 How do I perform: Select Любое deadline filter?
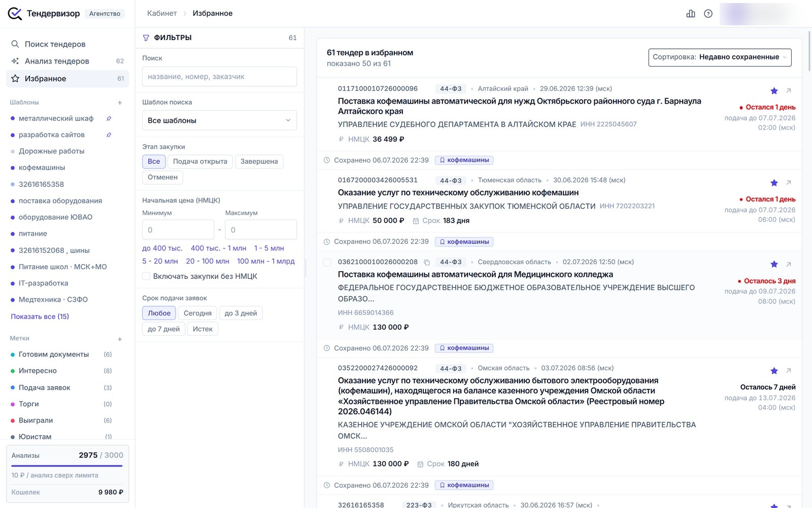(x=159, y=313)
